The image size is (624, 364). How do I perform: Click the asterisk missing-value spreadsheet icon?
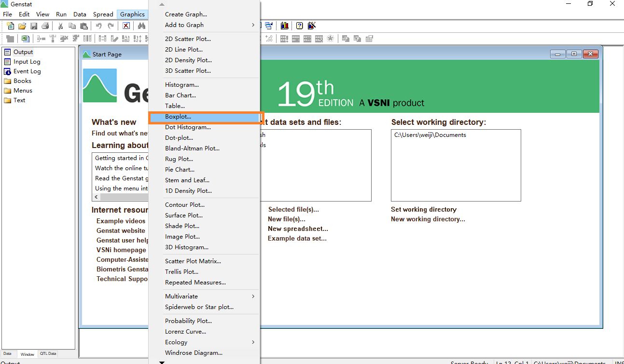(330, 38)
